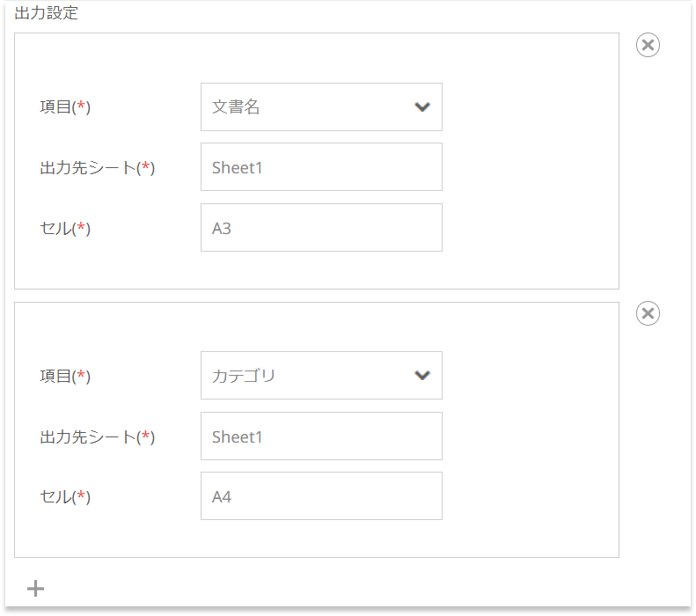
Task: Click the cell field containing A3
Action: click(321, 228)
